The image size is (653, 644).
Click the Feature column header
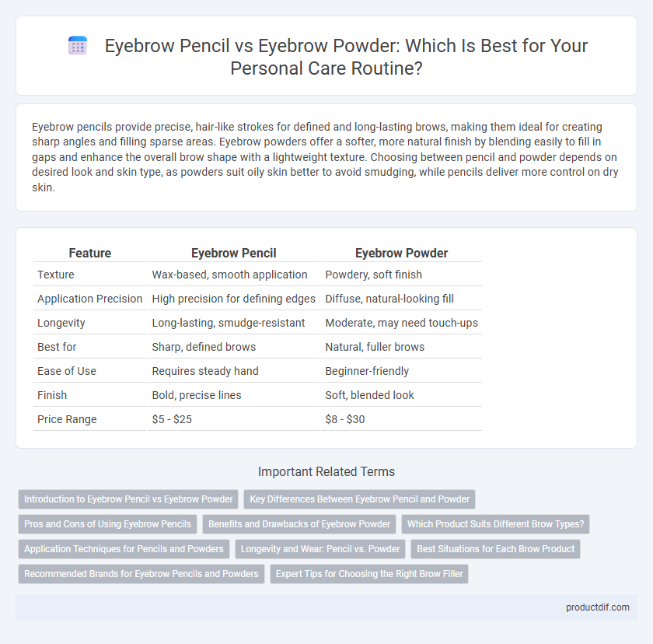point(90,253)
